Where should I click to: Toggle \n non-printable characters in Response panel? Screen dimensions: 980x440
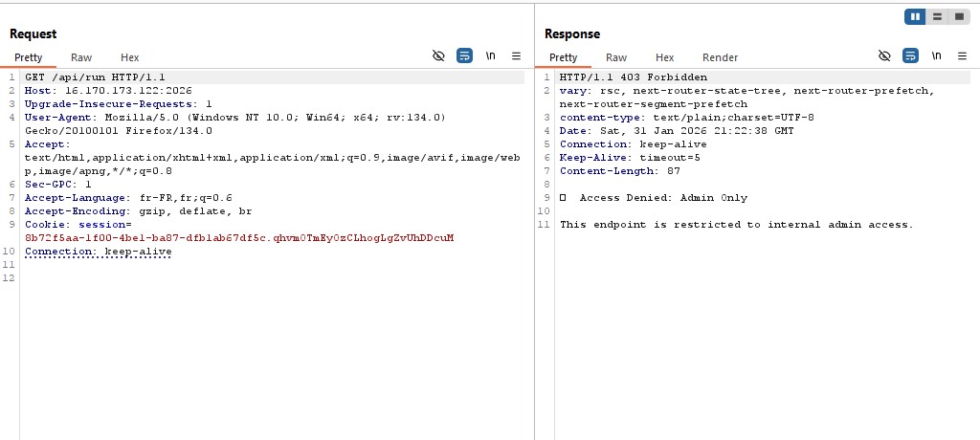pyautogui.click(x=936, y=55)
